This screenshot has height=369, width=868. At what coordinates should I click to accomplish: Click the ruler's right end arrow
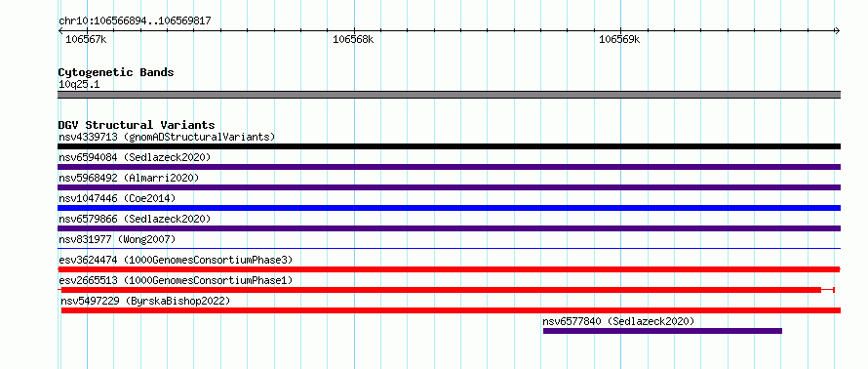point(837,30)
